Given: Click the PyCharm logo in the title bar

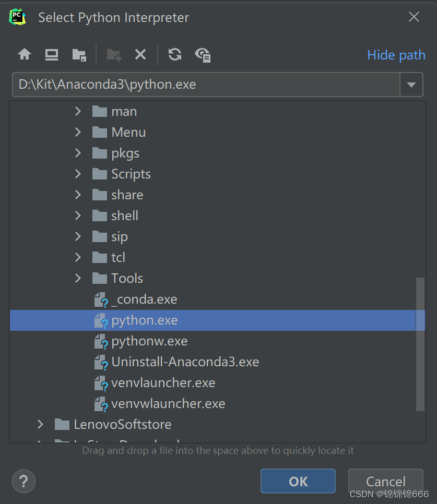Looking at the screenshot, I should [17, 17].
